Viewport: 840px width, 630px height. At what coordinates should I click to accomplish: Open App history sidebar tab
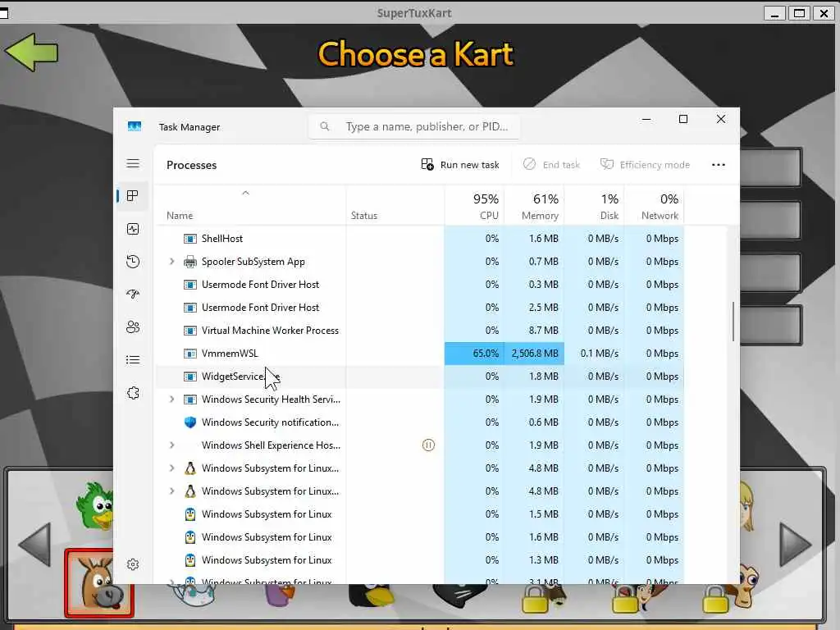133,262
